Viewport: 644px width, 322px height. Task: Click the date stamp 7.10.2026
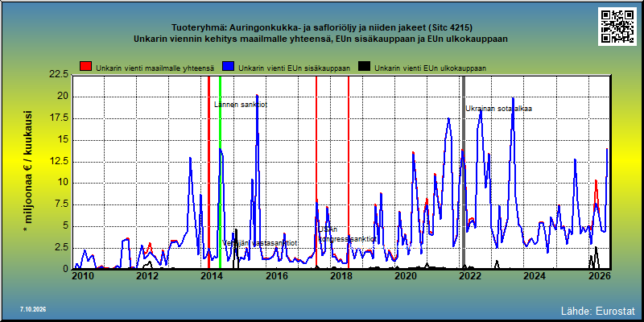32,309
